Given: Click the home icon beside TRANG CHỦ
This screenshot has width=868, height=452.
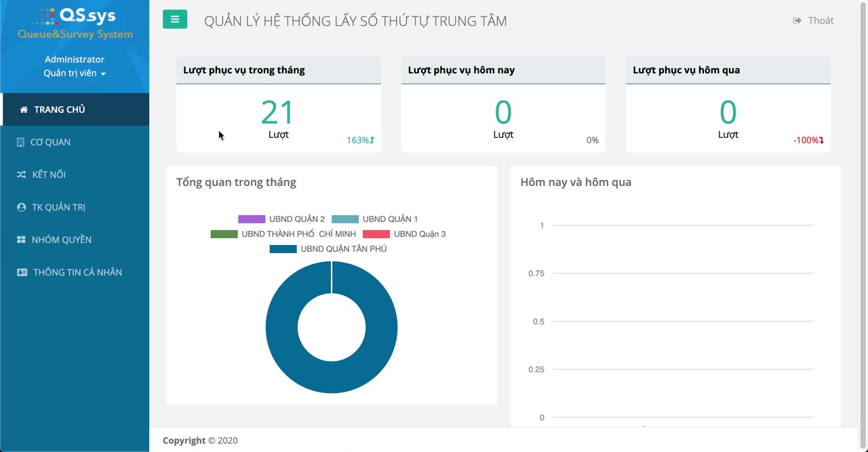Looking at the screenshot, I should click(24, 110).
